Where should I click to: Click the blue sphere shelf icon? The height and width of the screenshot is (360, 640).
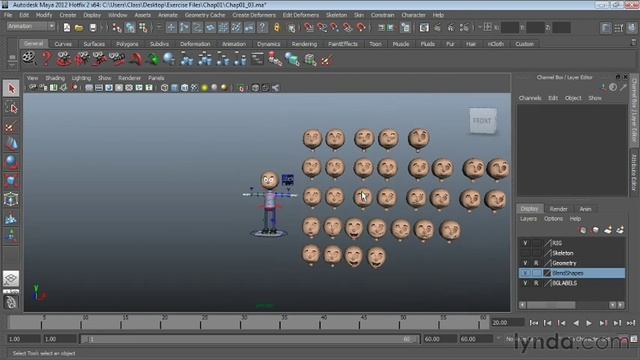tap(169, 59)
